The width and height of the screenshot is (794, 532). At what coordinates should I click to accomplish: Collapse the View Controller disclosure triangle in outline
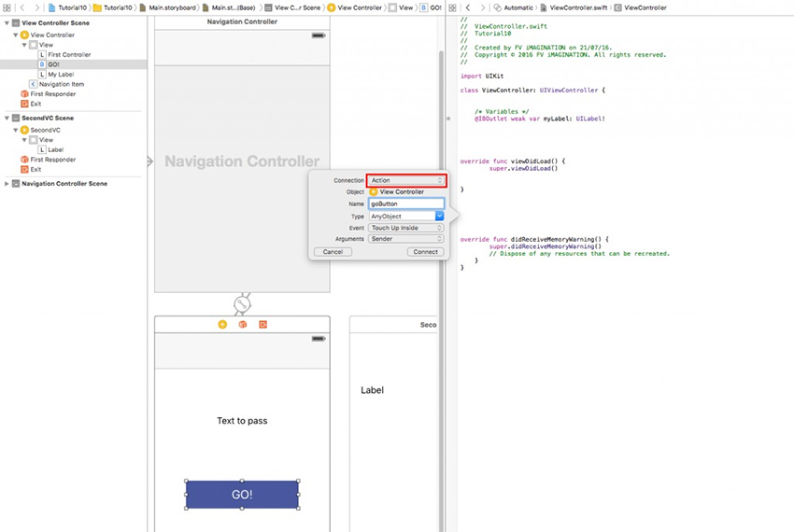[16, 35]
